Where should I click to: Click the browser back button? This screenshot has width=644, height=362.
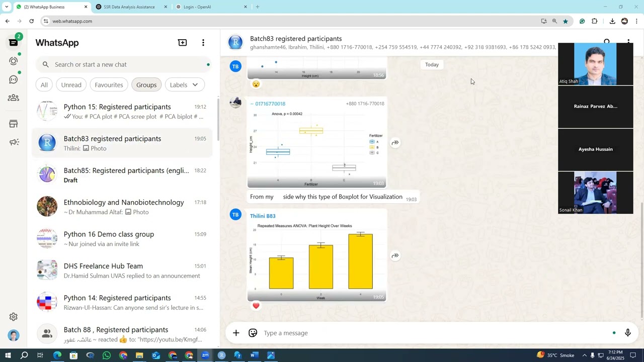coord(7,21)
